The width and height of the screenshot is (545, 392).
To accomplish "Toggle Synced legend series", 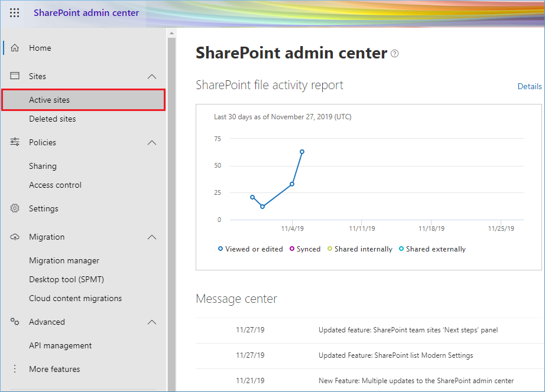I will [x=305, y=249].
